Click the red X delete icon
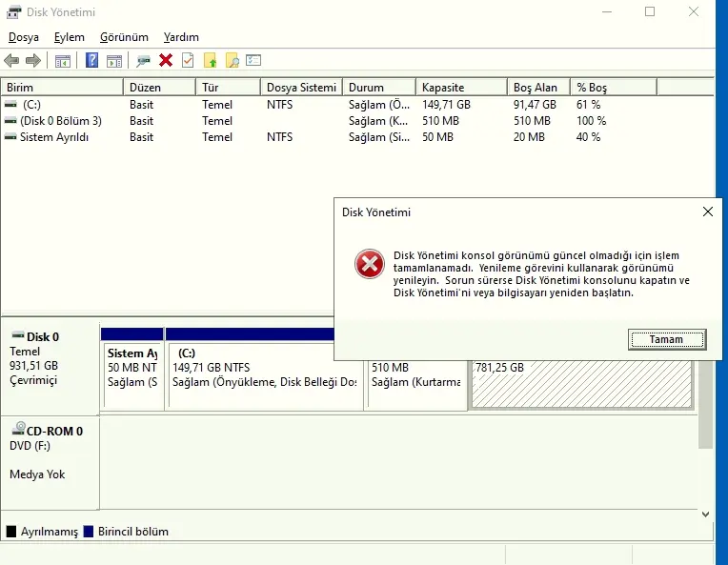This screenshot has width=728, height=565. pos(166,60)
